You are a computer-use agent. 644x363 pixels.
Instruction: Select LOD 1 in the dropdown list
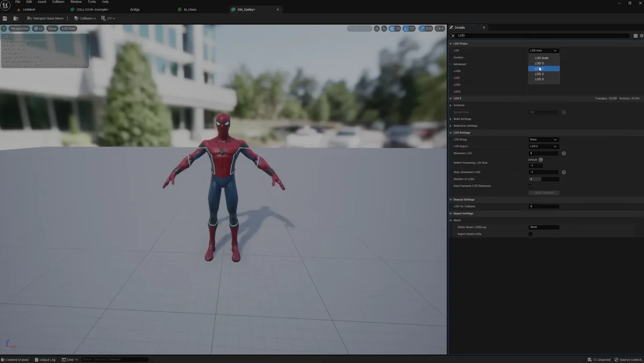coord(544,69)
